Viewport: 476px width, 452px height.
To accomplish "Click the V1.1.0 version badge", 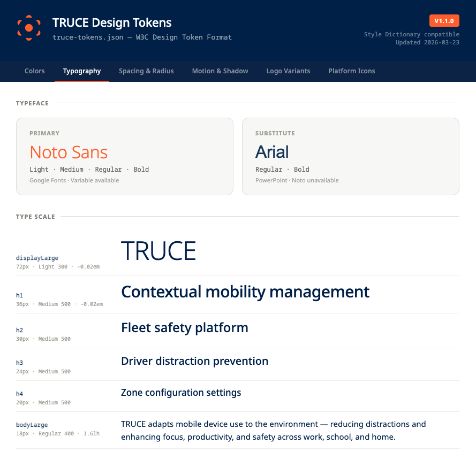I will click(x=444, y=21).
